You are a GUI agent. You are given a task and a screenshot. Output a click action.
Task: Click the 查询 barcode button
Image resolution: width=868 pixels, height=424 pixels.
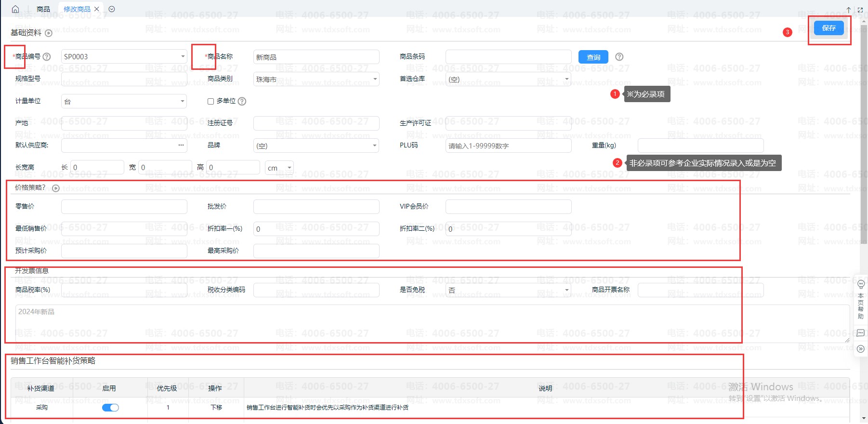point(593,57)
